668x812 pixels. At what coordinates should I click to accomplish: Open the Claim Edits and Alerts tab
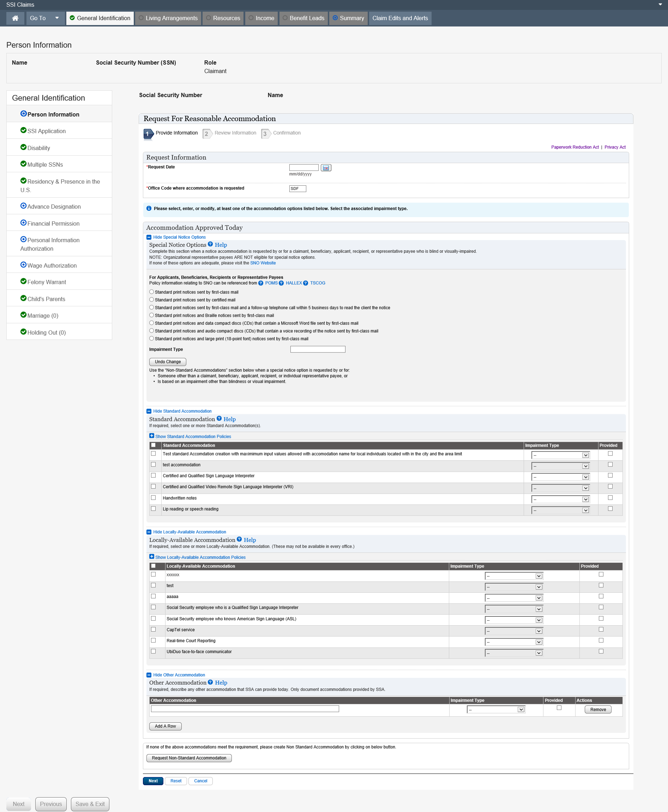(400, 18)
